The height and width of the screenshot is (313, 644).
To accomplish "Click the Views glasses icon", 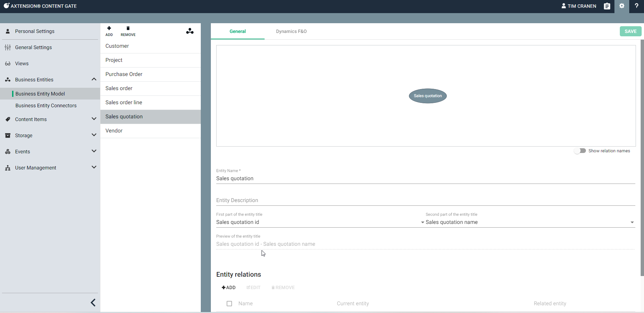I will [x=8, y=64].
